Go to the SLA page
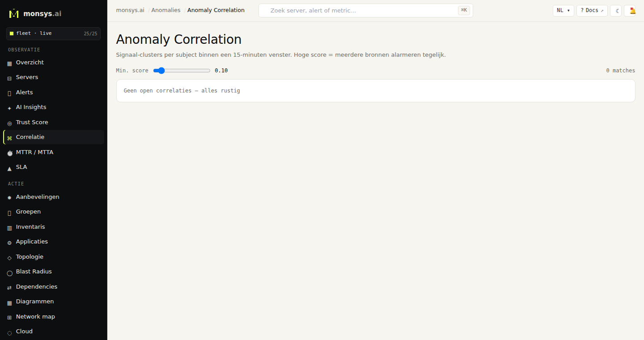 (x=54, y=167)
